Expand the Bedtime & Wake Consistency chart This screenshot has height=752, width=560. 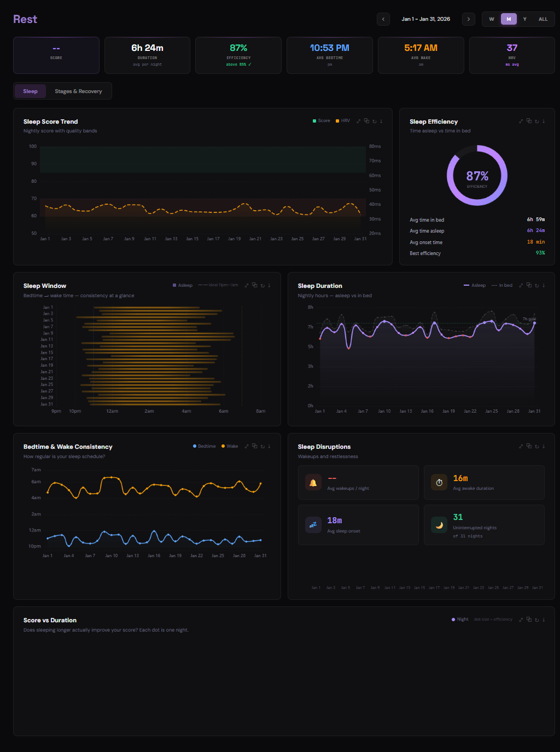pyautogui.click(x=247, y=446)
